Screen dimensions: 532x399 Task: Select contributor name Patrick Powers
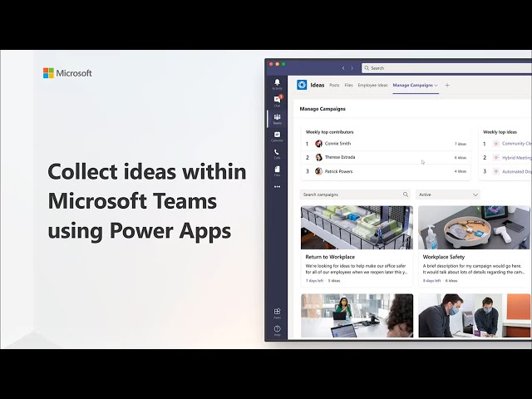tap(338, 171)
